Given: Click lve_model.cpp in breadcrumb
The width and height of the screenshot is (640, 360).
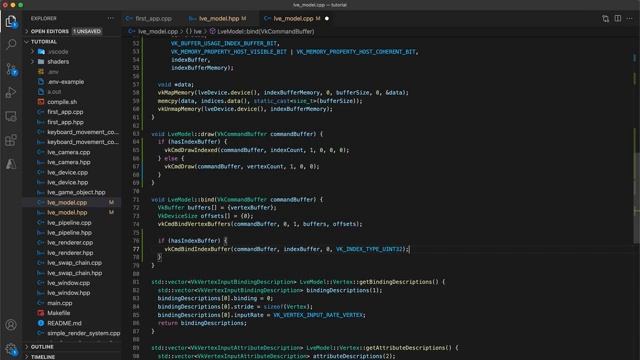Looking at the screenshot, I should [x=158, y=31].
